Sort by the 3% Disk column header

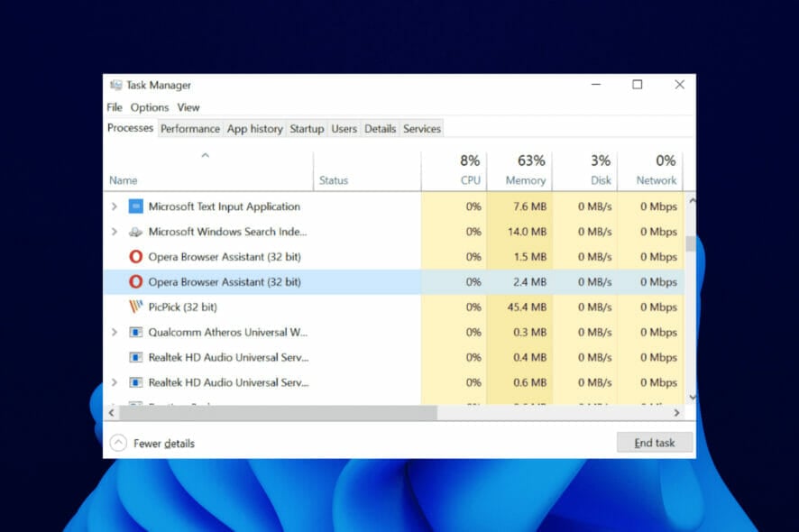[584, 171]
